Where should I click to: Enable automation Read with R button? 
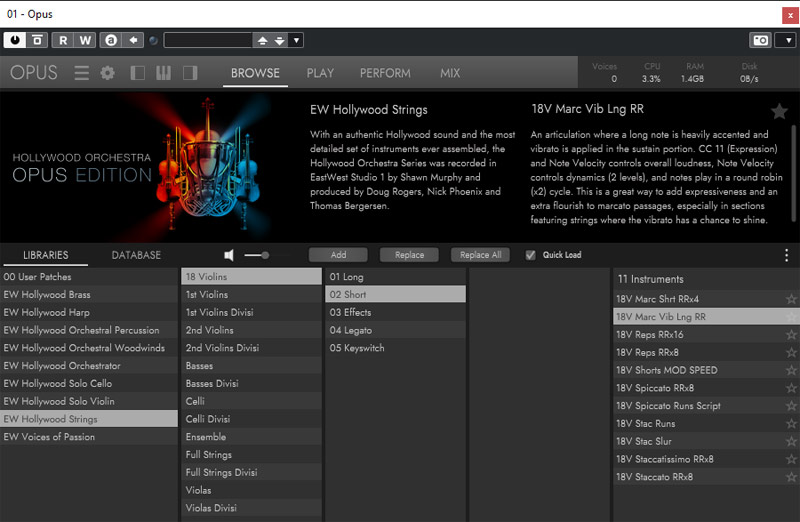pos(63,40)
